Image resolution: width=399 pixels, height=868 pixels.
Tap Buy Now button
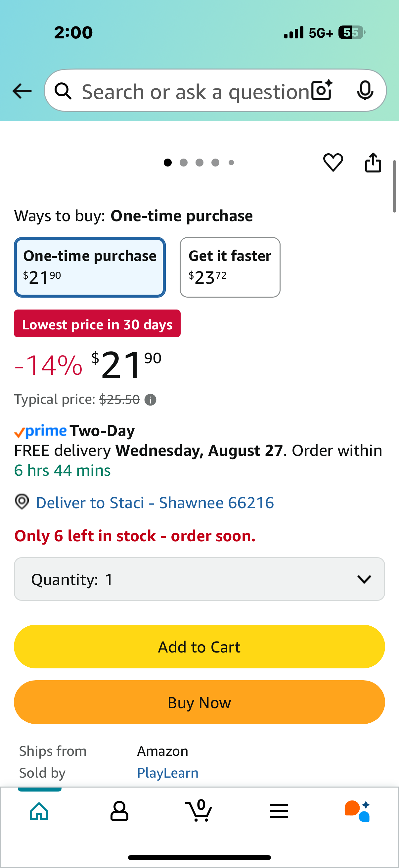(199, 702)
